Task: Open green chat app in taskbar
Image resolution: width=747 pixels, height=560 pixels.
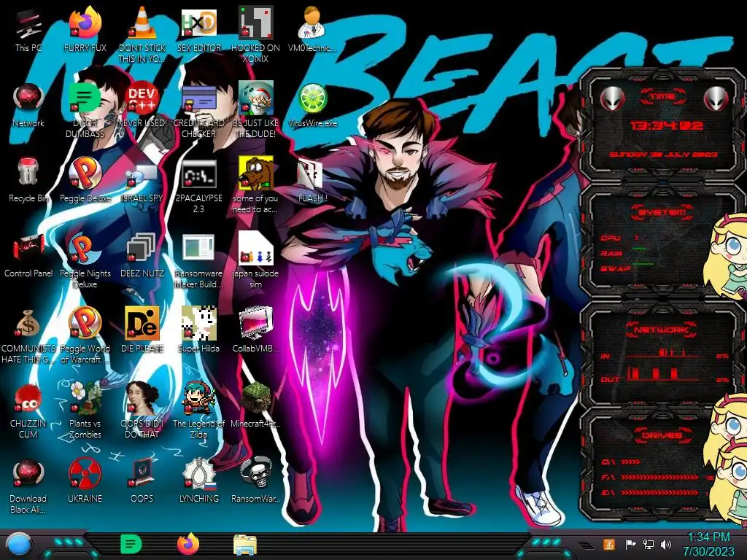Action: [x=131, y=544]
